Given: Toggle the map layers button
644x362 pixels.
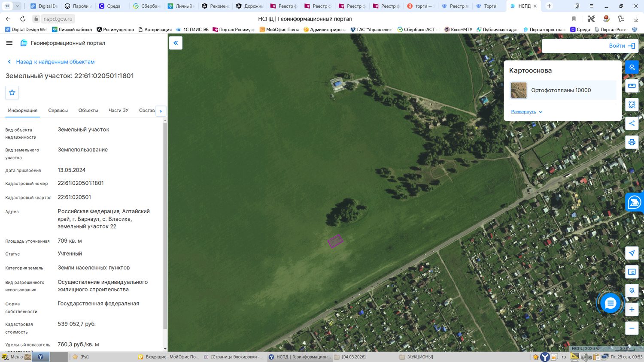Looking at the screenshot, I should [x=632, y=67].
